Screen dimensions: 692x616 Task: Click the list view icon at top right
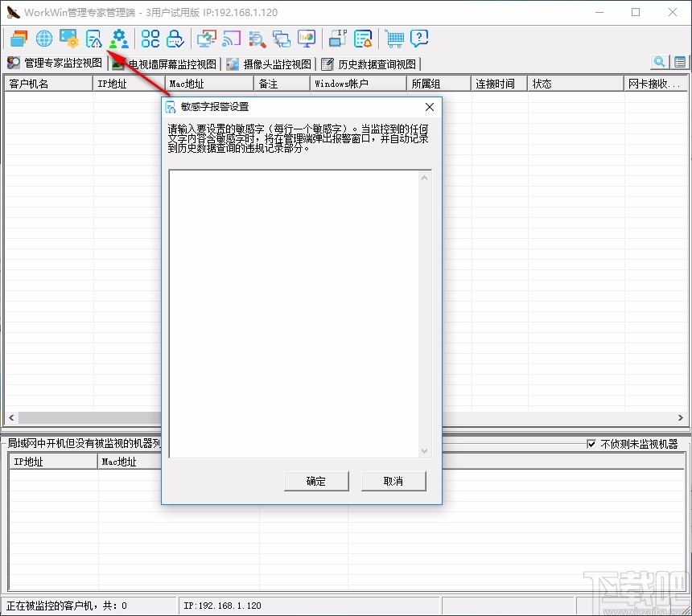(680, 62)
